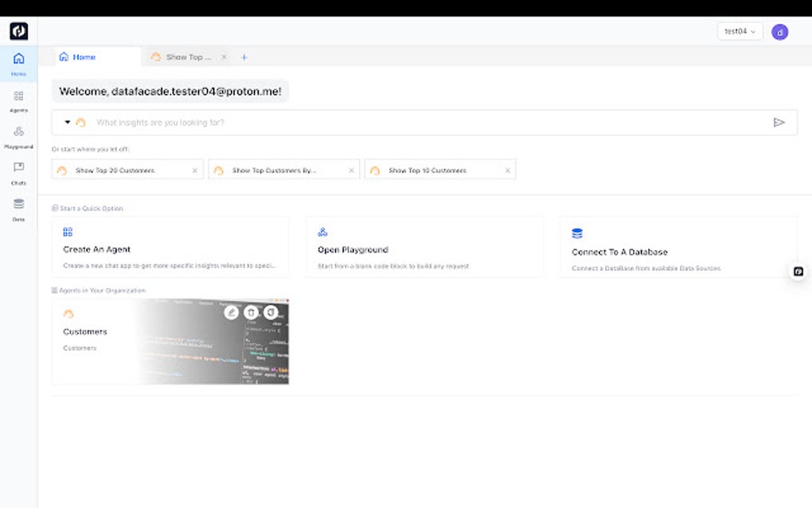This screenshot has width=812, height=508.
Task: Click the edit pencil icon on Customers card
Action: point(231,312)
